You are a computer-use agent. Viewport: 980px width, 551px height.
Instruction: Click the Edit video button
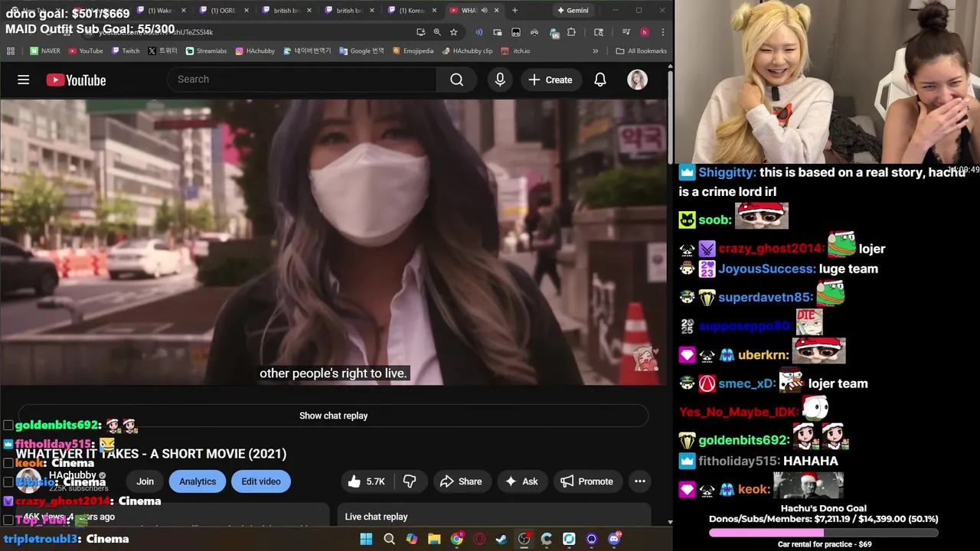pos(261,481)
